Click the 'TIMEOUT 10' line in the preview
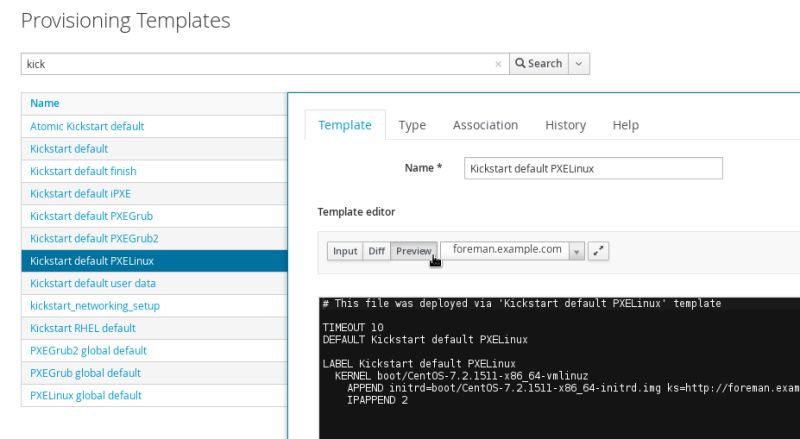 [353, 327]
